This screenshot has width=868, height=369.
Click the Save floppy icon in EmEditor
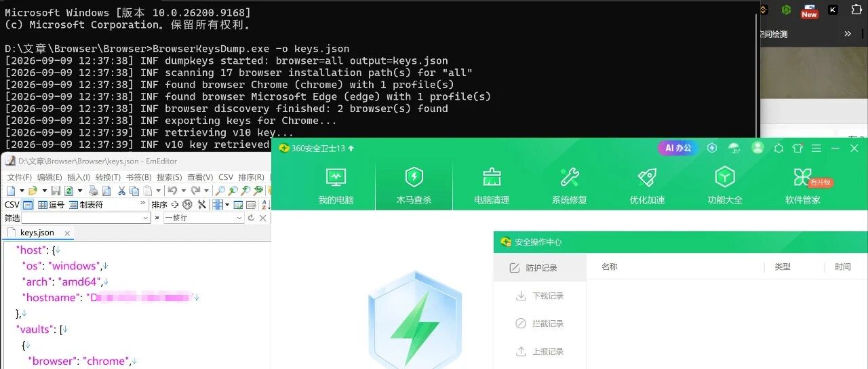56,191
